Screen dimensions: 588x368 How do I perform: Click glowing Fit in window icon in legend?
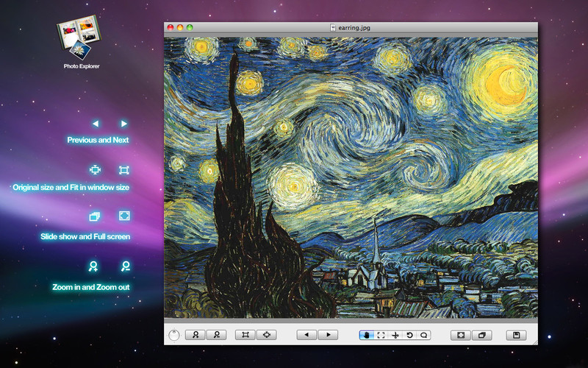pyautogui.click(x=123, y=170)
